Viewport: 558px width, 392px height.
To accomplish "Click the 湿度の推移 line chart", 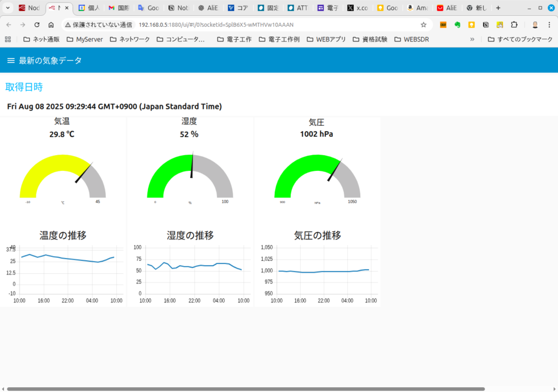I will 192,273.
